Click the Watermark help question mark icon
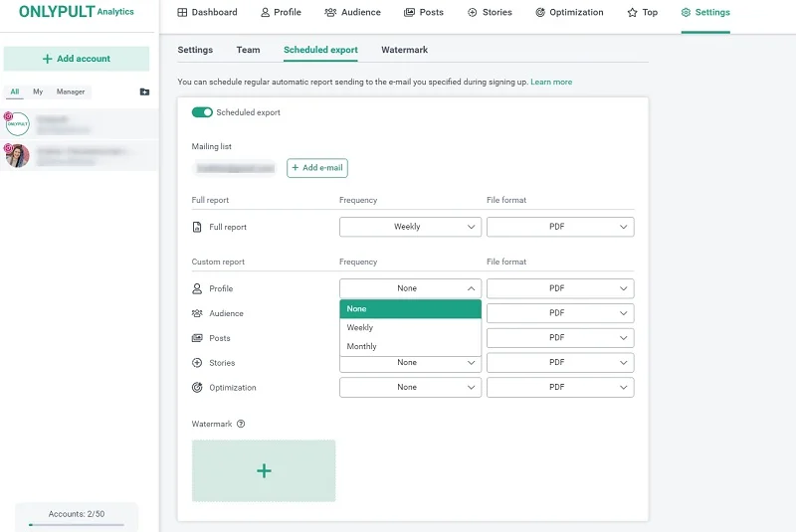The image size is (796, 532). click(x=241, y=424)
